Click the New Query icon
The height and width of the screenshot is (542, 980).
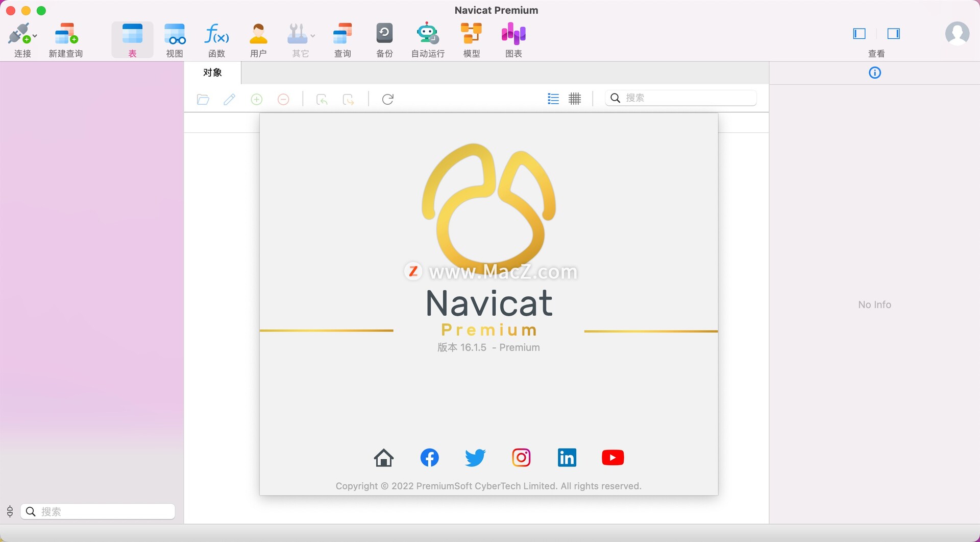65,35
